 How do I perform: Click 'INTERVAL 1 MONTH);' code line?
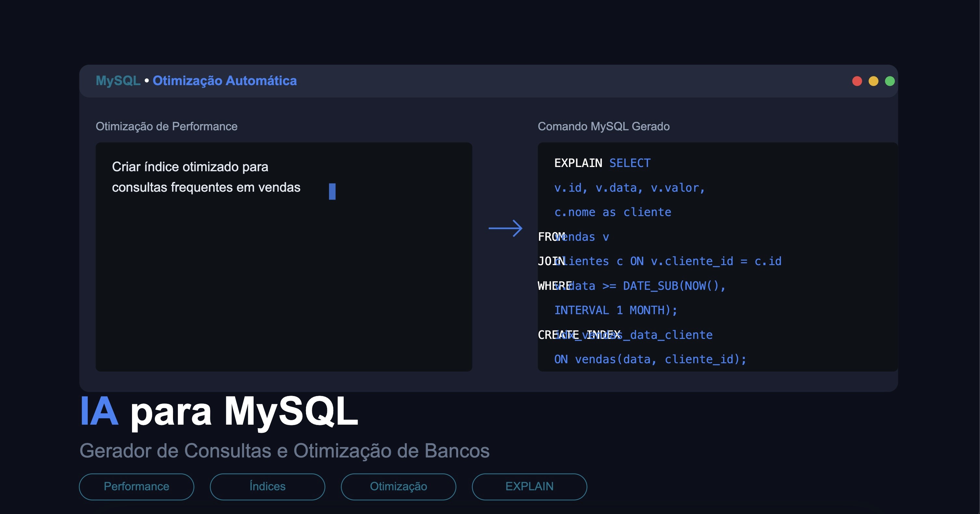pos(616,310)
